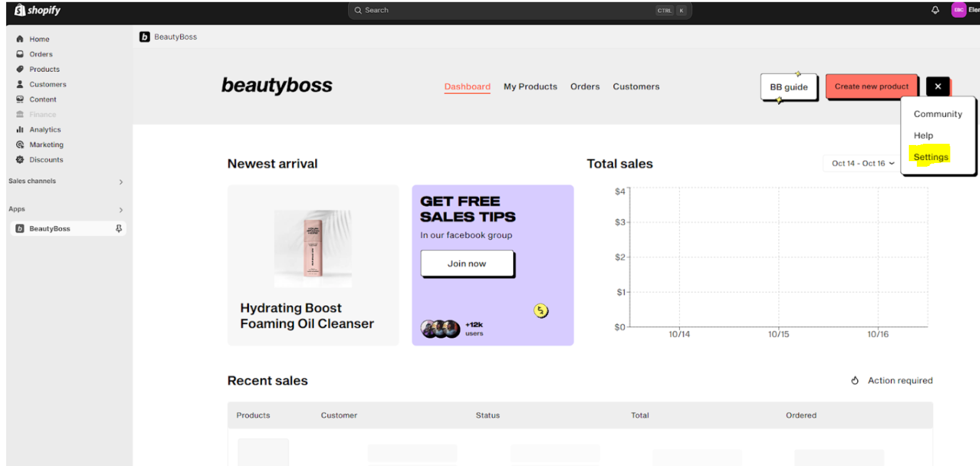Click Create new product button
The width and height of the screenshot is (980, 466).
pyautogui.click(x=872, y=87)
